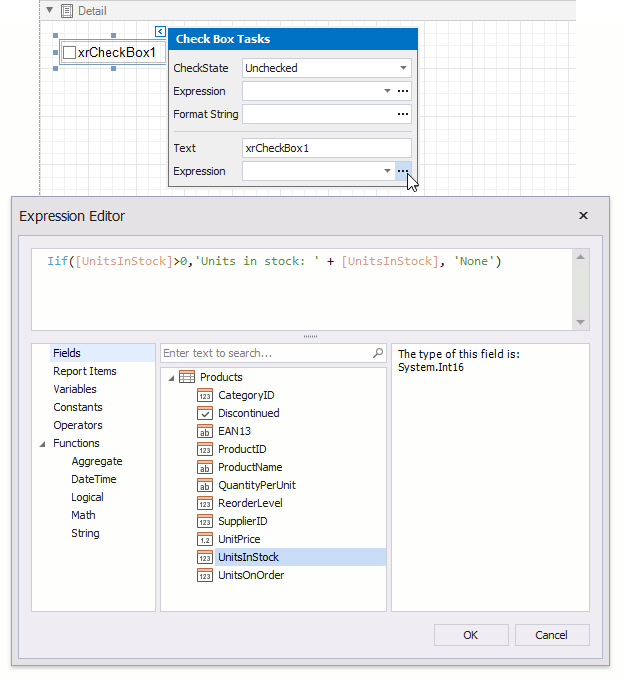622x679 pixels.
Task: Collapse the Detail band arrow
Action: [50, 10]
